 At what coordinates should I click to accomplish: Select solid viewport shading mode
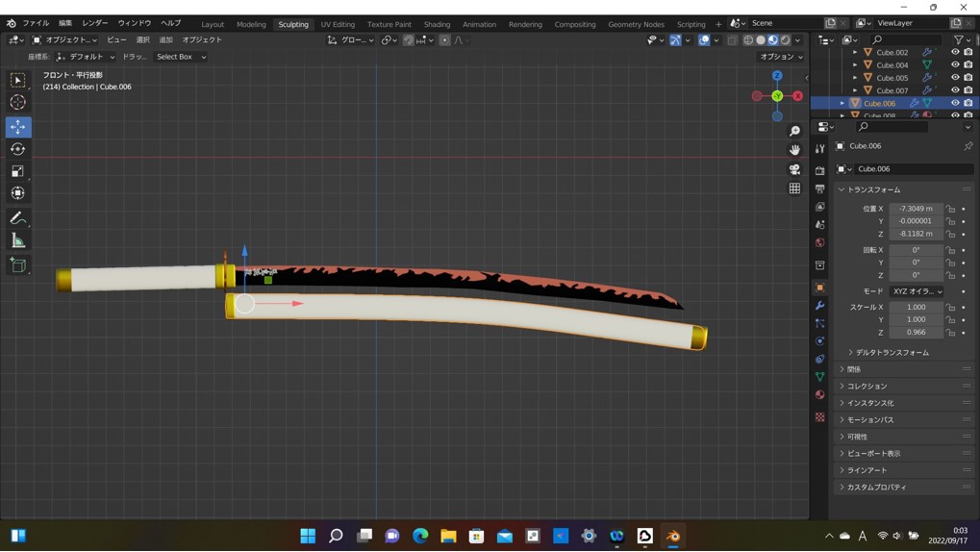pyautogui.click(x=761, y=40)
